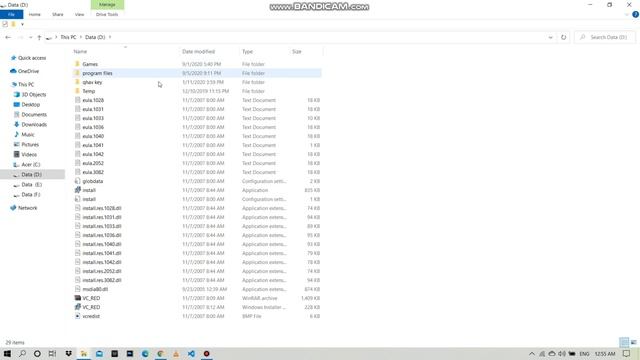640x360 pixels.
Task: Open Quick access in the navigation pane
Action: point(32,58)
